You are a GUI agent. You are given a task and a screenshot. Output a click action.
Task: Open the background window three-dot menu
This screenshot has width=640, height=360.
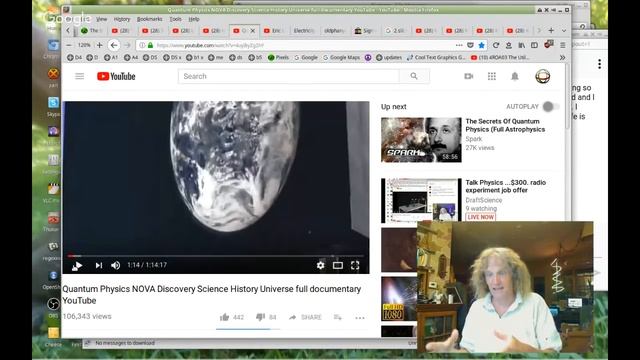point(599,64)
